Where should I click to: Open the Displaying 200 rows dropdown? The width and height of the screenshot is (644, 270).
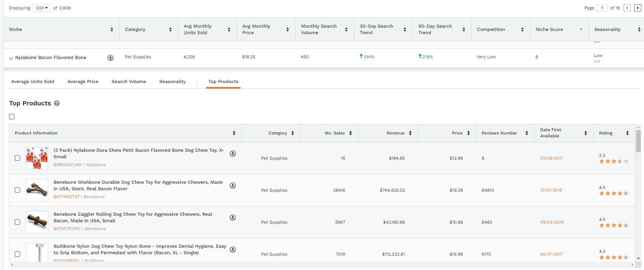tap(42, 8)
